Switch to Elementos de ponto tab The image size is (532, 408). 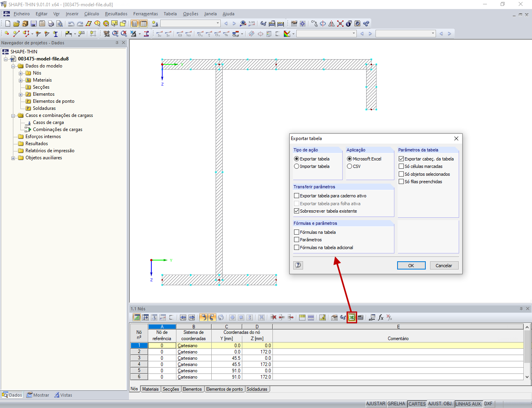point(225,389)
